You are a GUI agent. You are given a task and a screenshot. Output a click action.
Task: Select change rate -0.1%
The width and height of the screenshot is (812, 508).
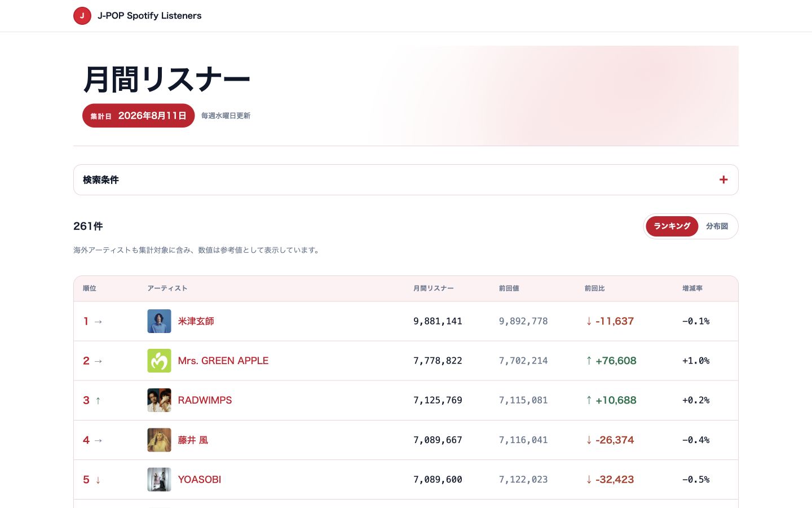click(x=696, y=321)
